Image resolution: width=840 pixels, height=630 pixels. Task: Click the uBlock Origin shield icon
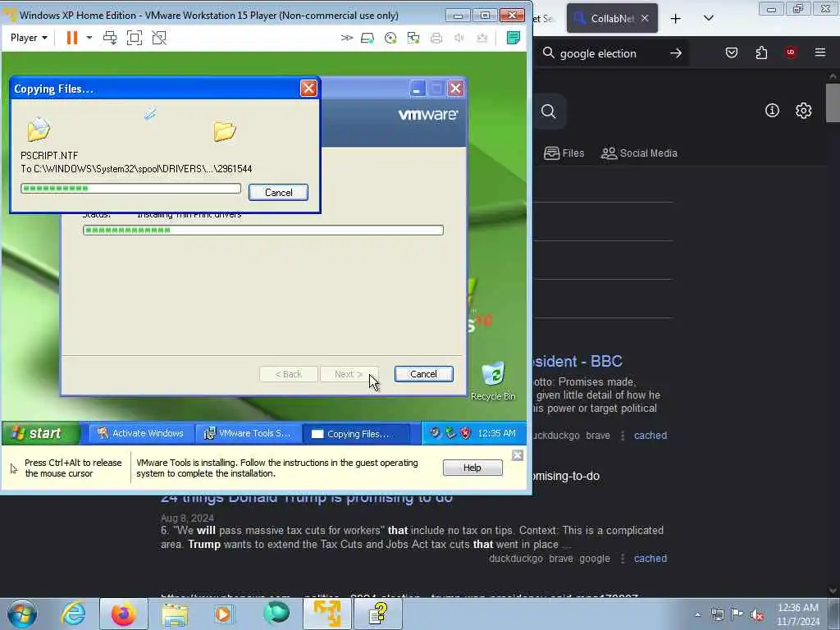[791, 52]
